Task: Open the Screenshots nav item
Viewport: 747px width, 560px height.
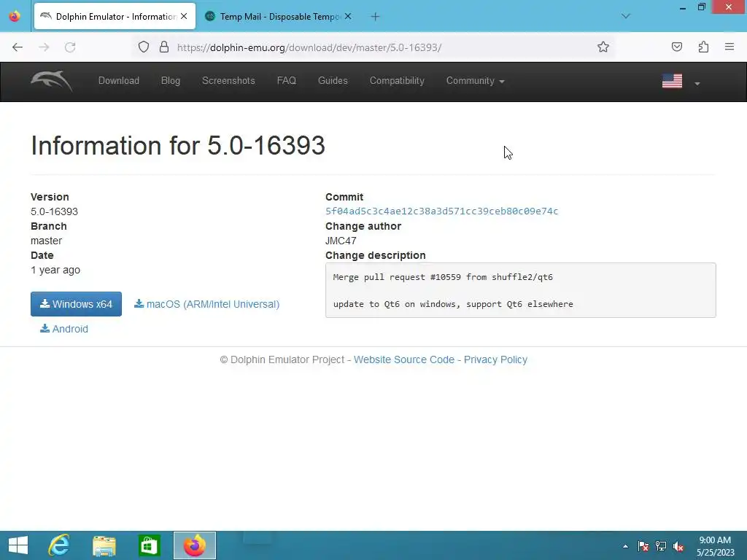Action: (228, 80)
